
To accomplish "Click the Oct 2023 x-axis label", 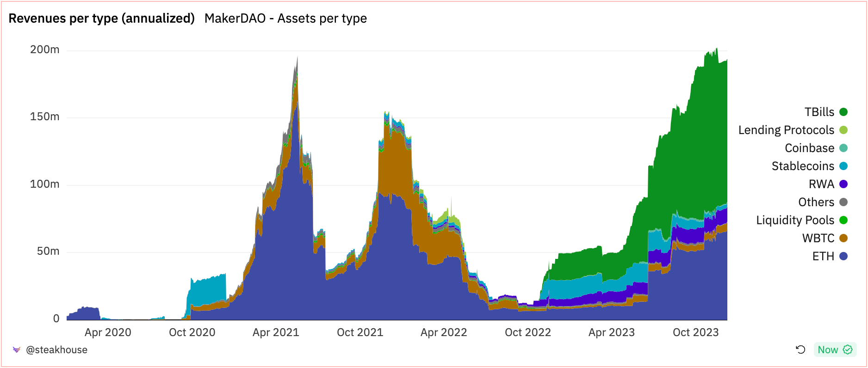I will click(x=695, y=332).
